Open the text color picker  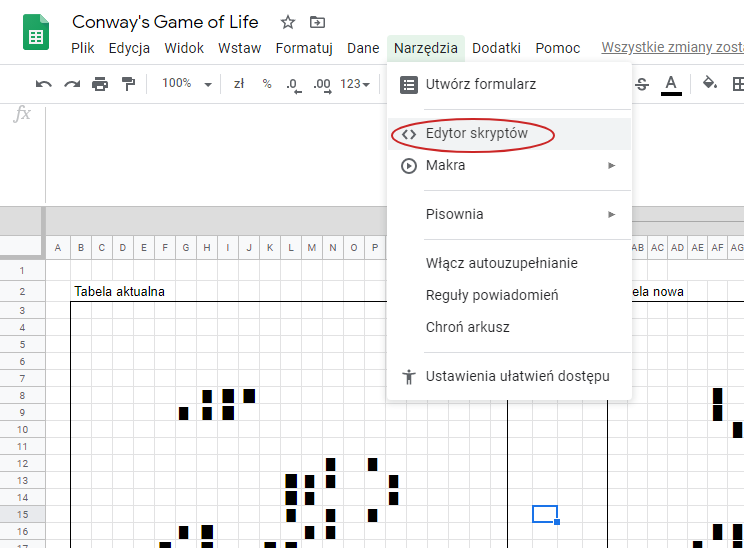point(671,84)
